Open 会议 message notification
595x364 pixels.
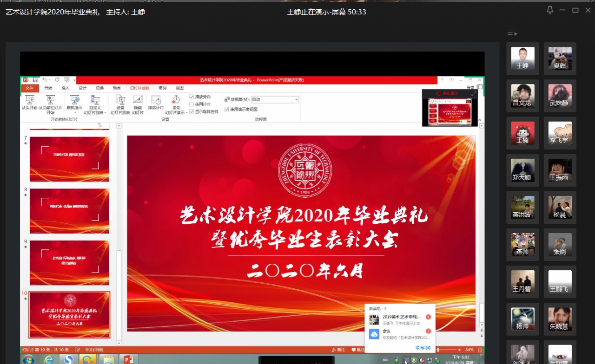click(x=400, y=334)
